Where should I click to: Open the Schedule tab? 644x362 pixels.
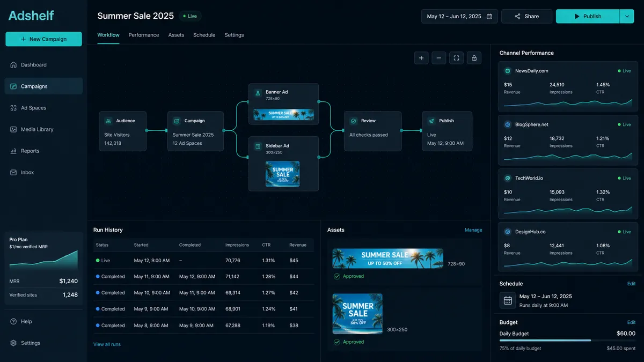(x=204, y=35)
